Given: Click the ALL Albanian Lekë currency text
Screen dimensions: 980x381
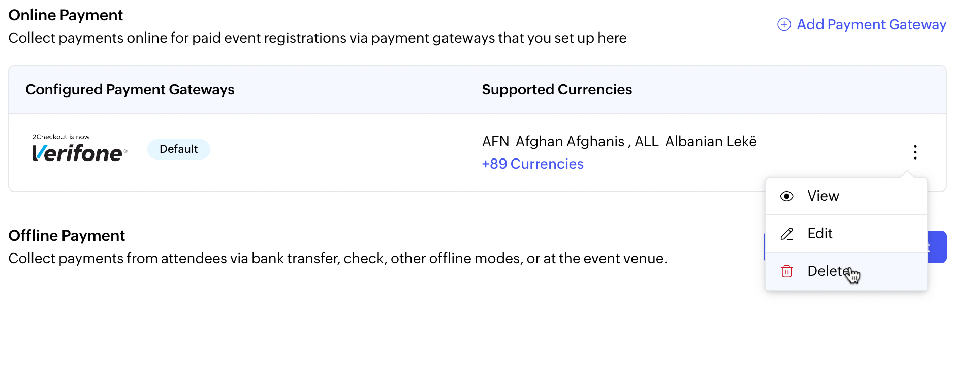Looking at the screenshot, I should pyautogui.click(x=696, y=141).
